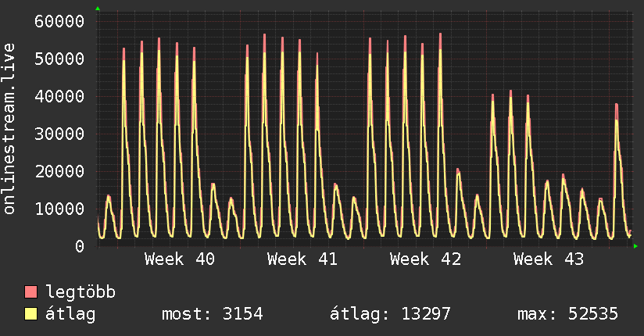Click the Week 42 axis label

click(425, 259)
